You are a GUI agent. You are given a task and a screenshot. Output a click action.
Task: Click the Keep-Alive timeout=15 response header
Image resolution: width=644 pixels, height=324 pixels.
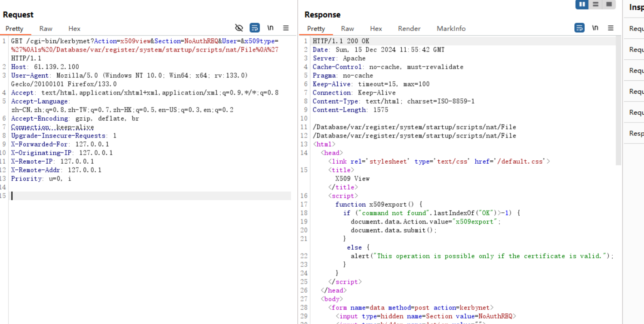pos(371,84)
